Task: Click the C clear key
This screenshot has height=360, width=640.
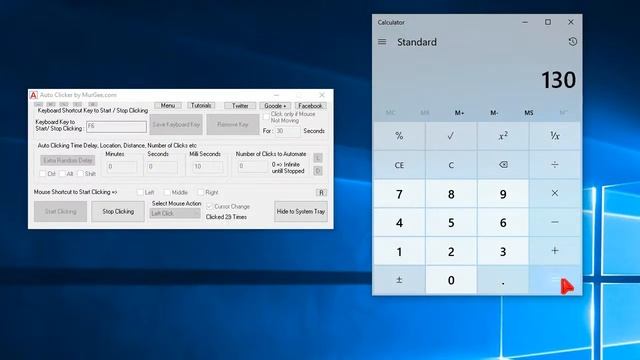Action: pyautogui.click(x=451, y=165)
